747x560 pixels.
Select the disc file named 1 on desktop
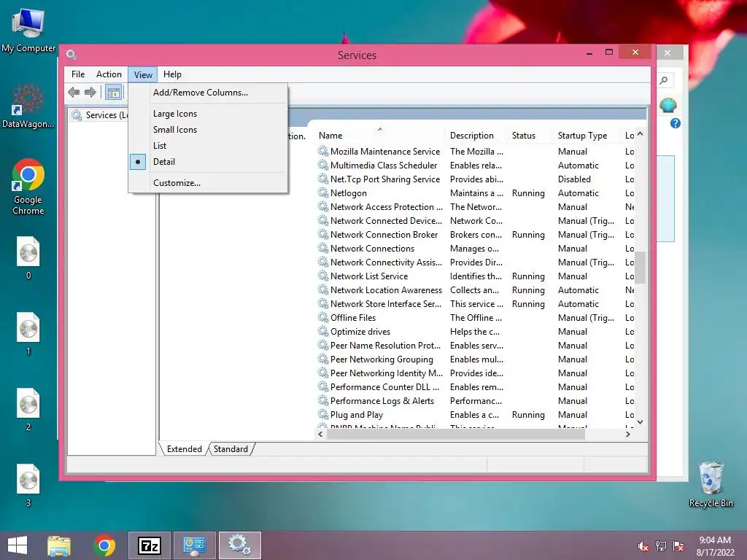click(x=28, y=334)
